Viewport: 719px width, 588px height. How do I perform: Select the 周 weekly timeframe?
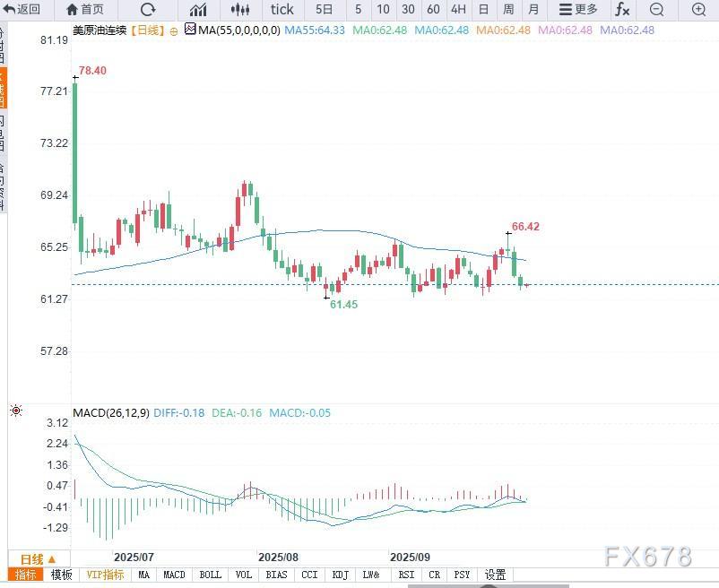[x=508, y=10]
